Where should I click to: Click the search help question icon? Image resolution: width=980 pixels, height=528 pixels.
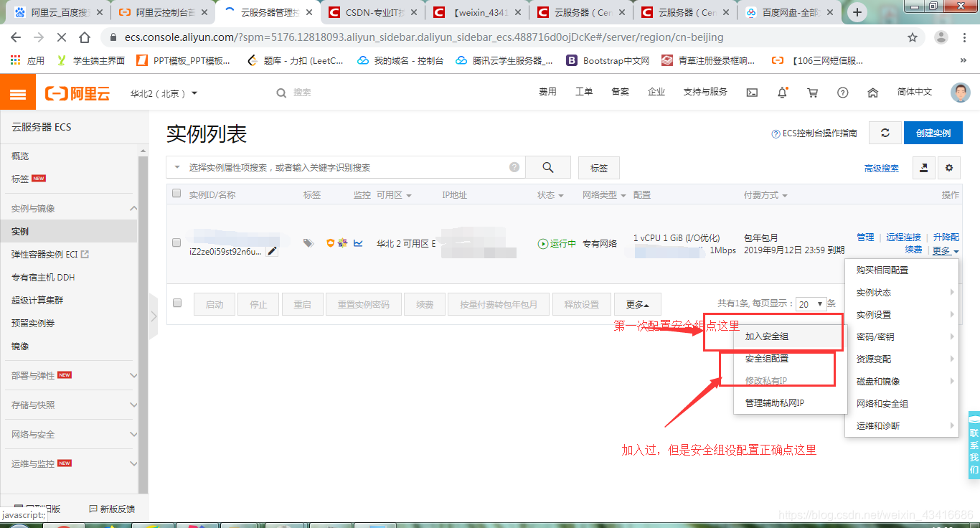[x=514, y=167]
